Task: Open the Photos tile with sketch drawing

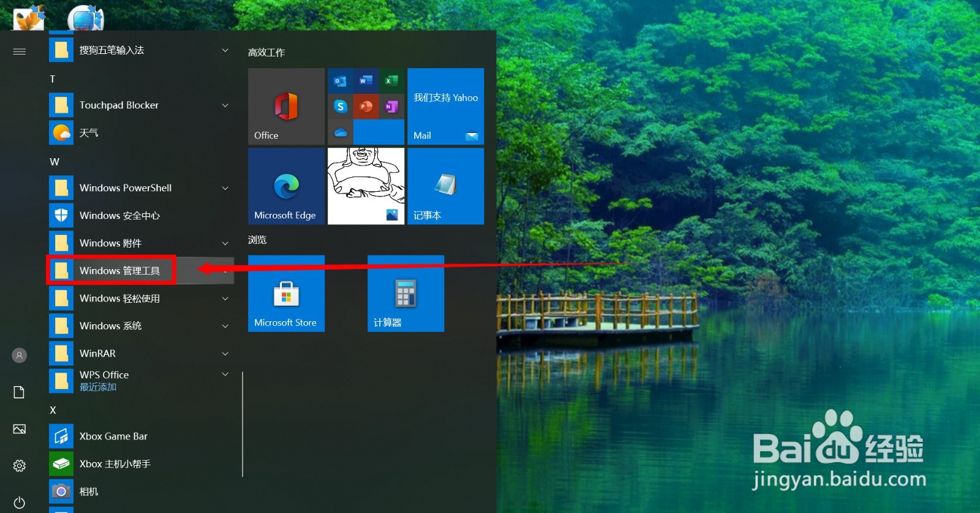Action: [366, 186]
